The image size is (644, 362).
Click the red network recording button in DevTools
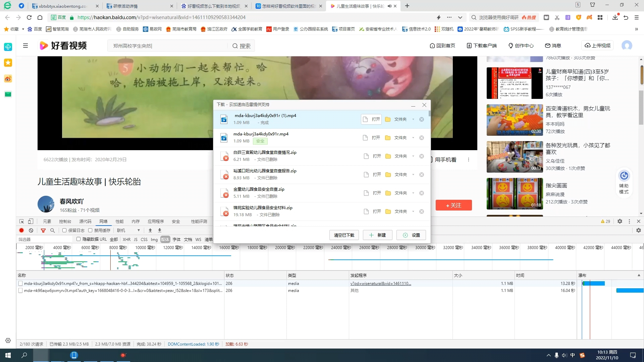pyautogui.click(x=21, y=230)
